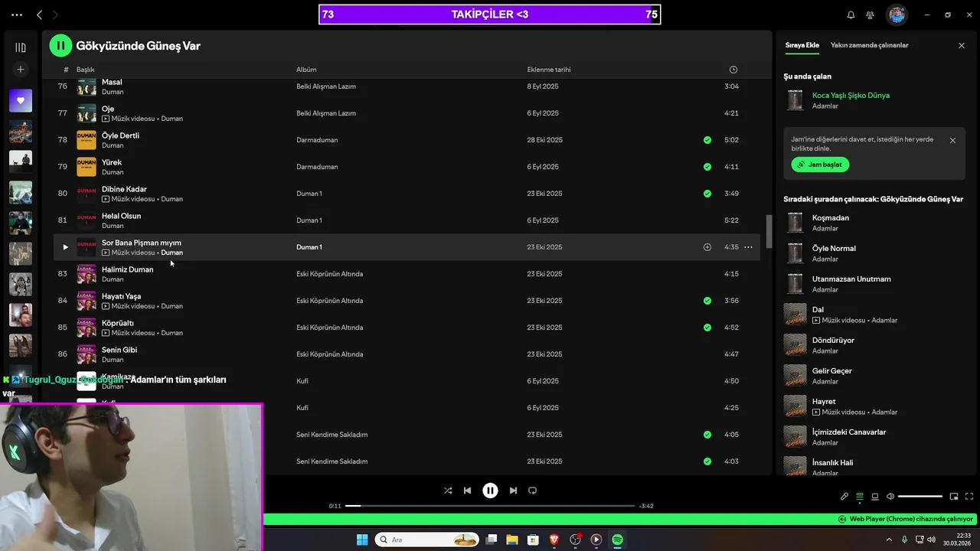Close the queue side panel
The image size is (980, 551).
tap(962, 46)
